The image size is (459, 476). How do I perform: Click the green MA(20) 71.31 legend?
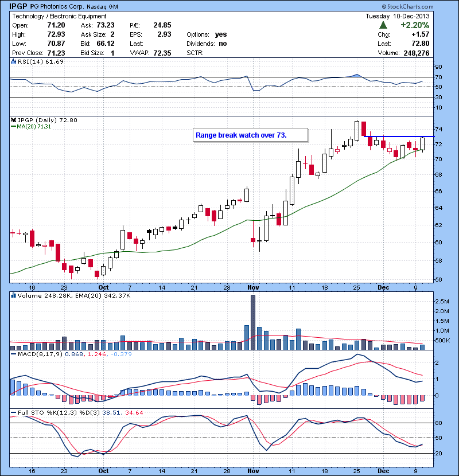click(31, 127)
